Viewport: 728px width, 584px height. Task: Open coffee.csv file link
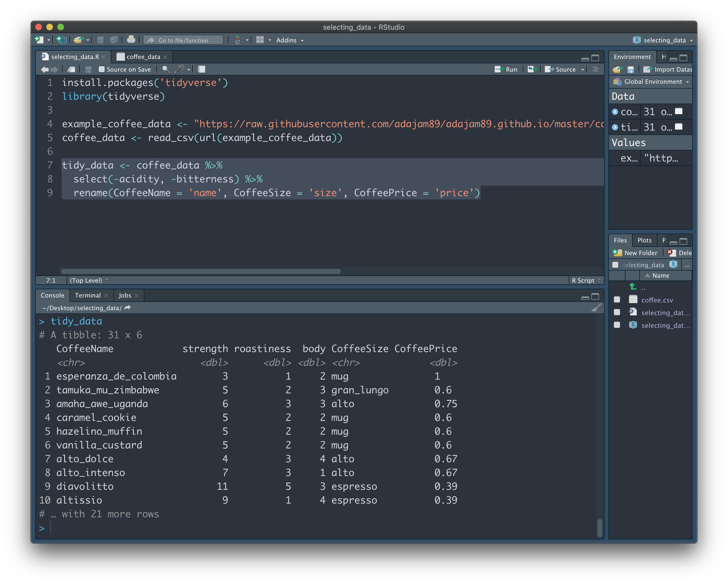(657, 300)
